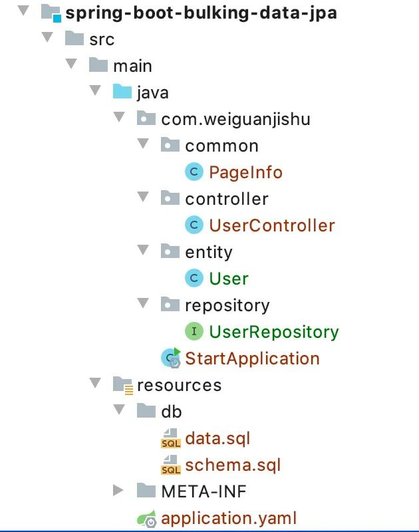419x532 pixels.
Task: Click the application.yaml Spring config icon
Action: pos(146,519)
